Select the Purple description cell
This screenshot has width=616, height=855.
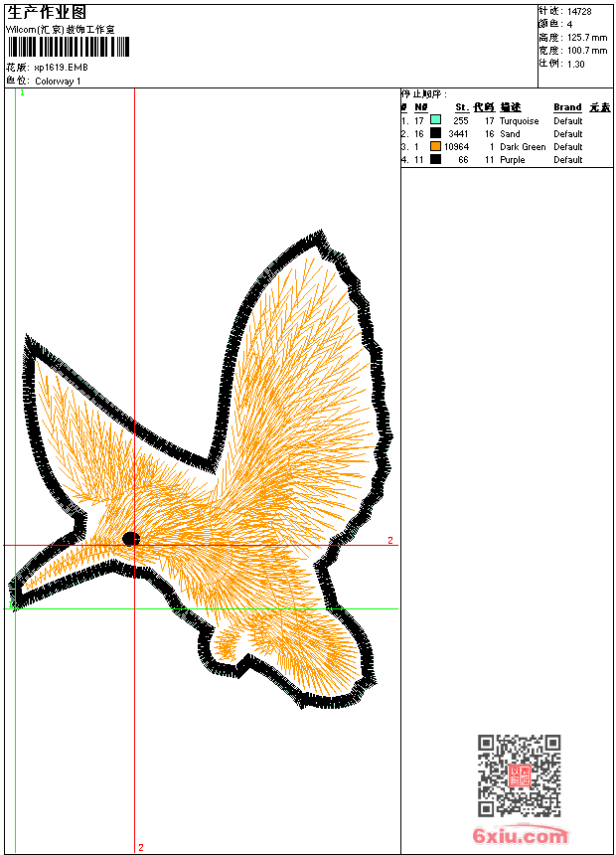coord(512,160)
